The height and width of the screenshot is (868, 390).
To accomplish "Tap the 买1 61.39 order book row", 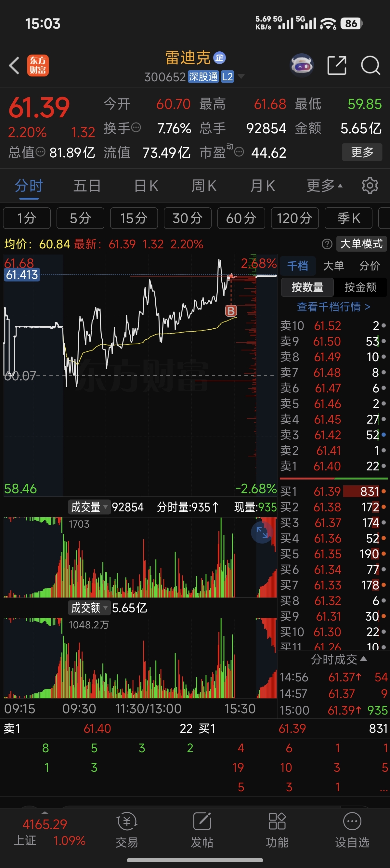I will [333, 491].
